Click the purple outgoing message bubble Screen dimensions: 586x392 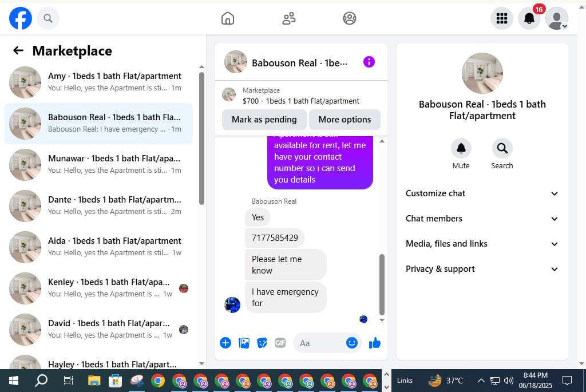click(x=320, y=163)
